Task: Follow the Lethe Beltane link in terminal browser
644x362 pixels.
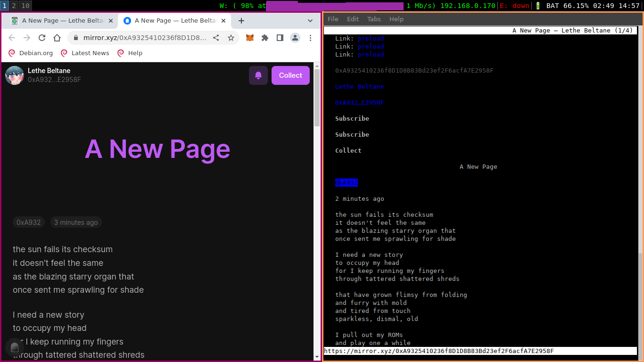Action: tap(359, 86)
